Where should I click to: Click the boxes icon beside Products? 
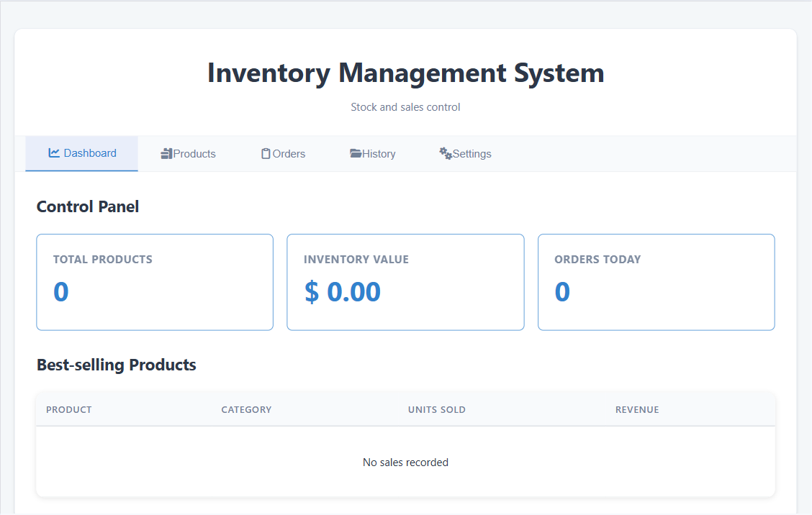click(166, 152)
